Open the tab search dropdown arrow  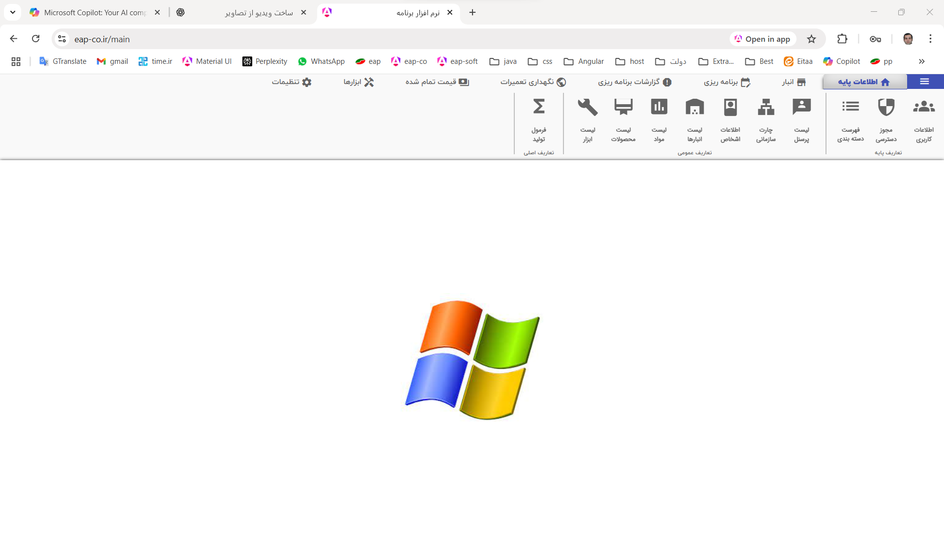pos(12,12)
